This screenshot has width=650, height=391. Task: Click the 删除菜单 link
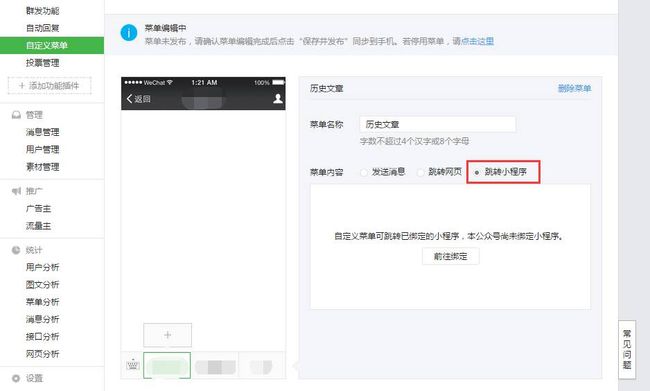(574, 88)
